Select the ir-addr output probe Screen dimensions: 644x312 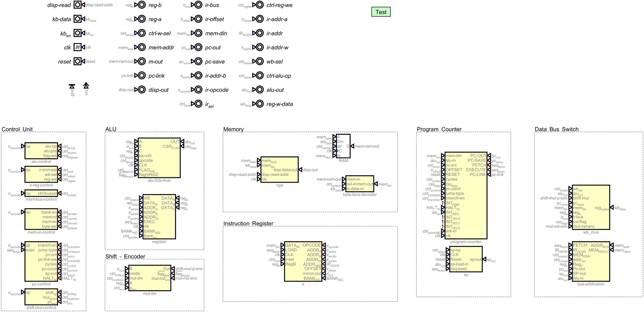coord(260,33)
